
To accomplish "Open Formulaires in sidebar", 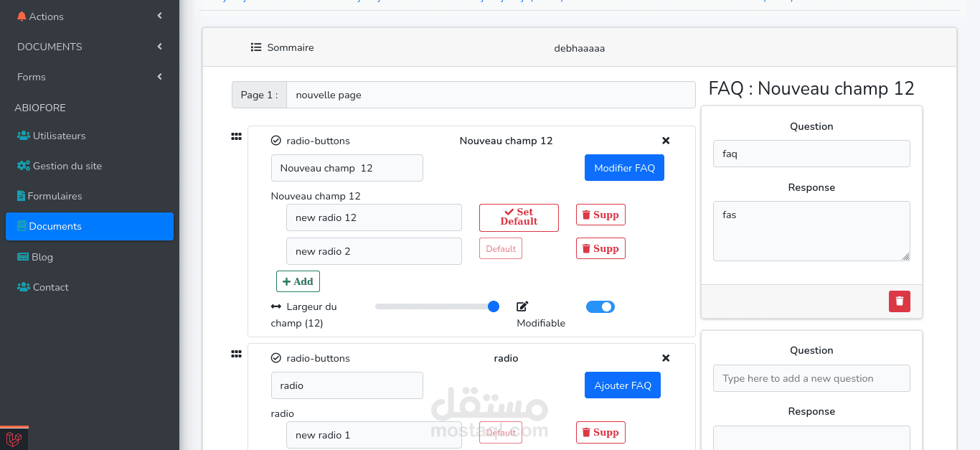I will coord(89,196).
